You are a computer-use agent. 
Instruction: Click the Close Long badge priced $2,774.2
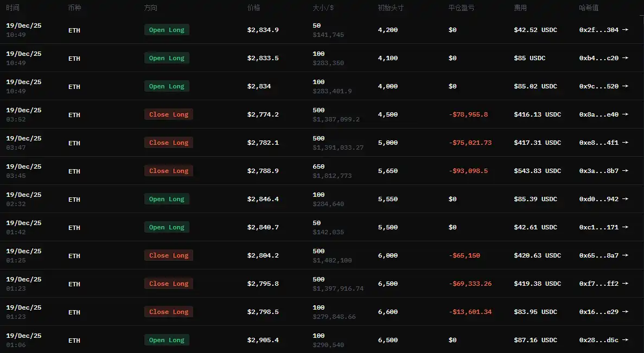(169, 114)
